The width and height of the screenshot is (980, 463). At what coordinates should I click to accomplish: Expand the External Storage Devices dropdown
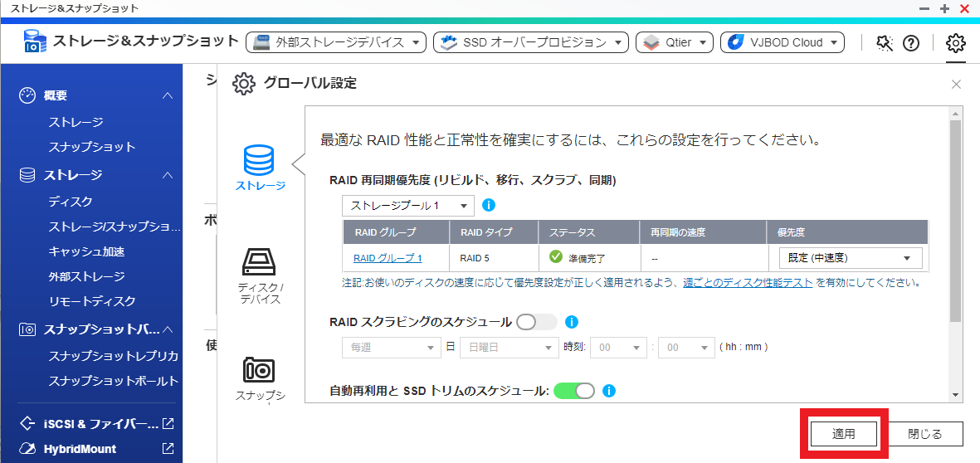(336, 42)
